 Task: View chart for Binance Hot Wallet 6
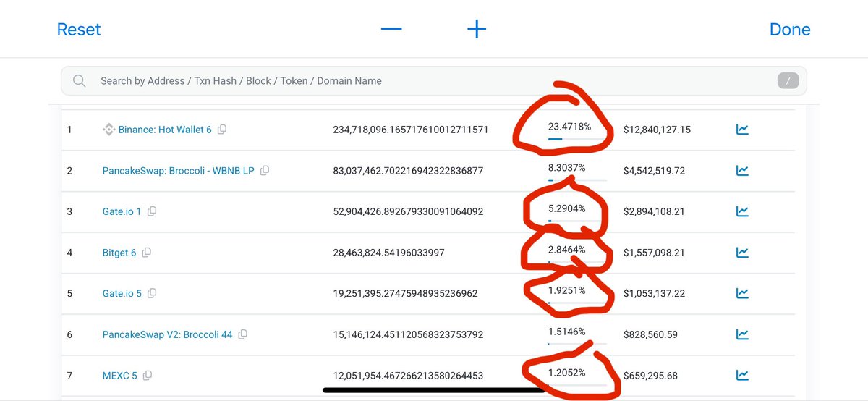point(742,130)
